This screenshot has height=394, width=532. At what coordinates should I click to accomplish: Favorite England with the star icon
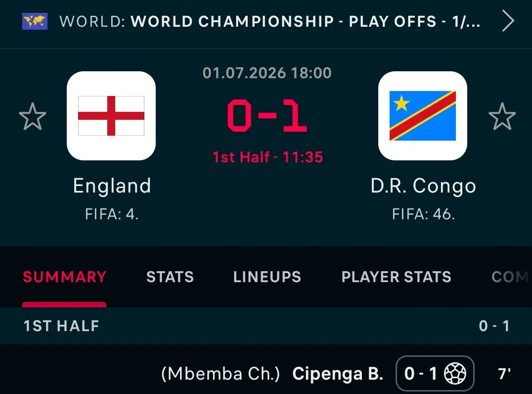32,116
